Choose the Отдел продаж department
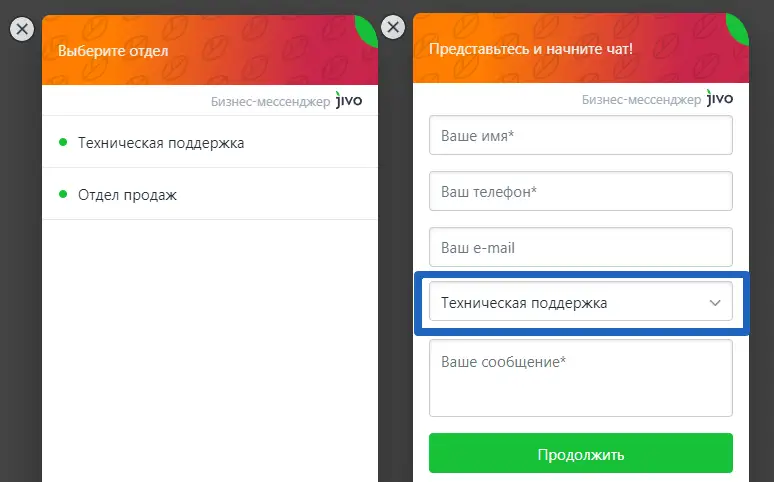 coord(210,194)
